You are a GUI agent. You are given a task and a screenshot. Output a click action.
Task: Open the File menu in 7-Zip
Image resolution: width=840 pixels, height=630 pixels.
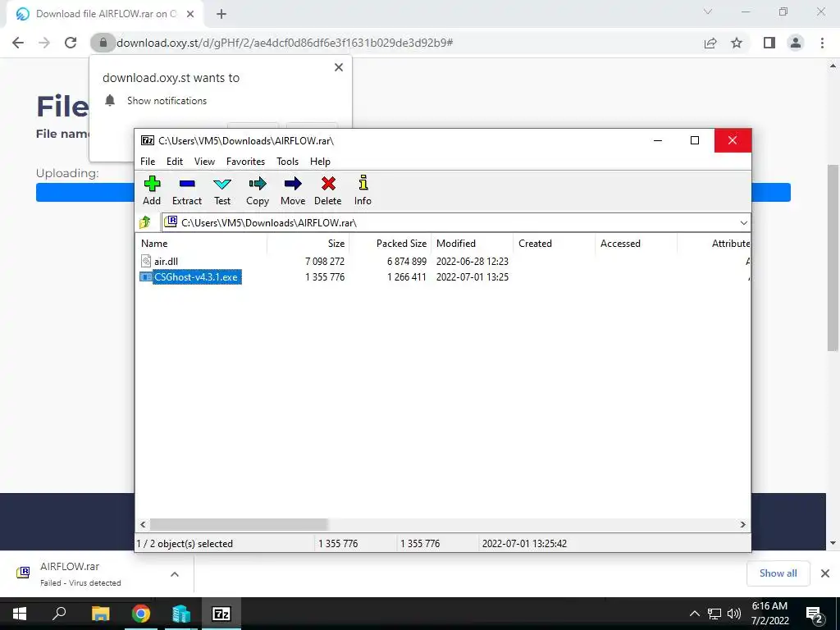point(148,162)
